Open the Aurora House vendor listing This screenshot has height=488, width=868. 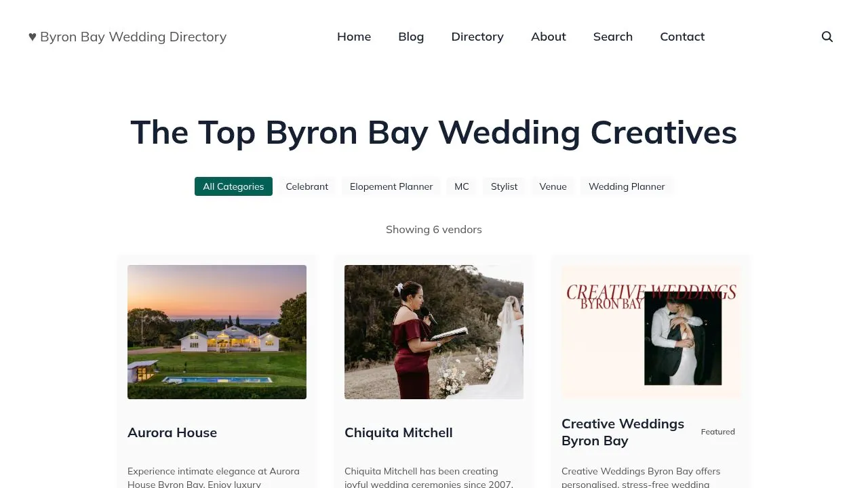tap(172, 432)
